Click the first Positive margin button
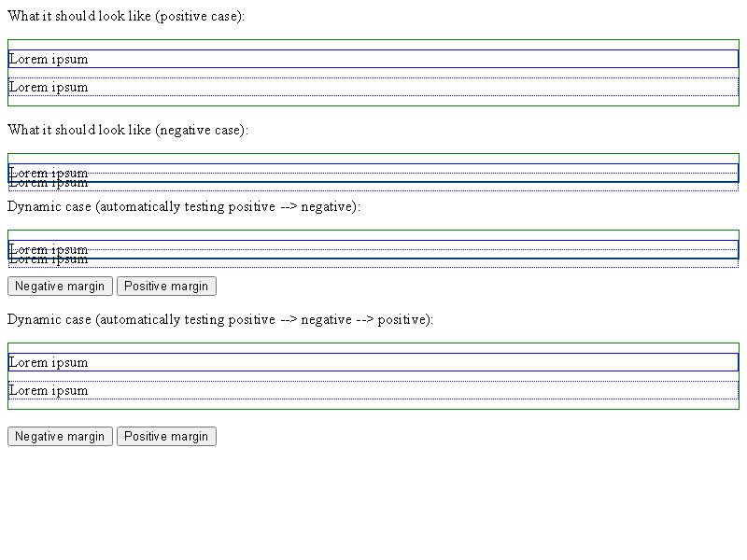This screenshot has width=747, height=560. coord(166,287)
